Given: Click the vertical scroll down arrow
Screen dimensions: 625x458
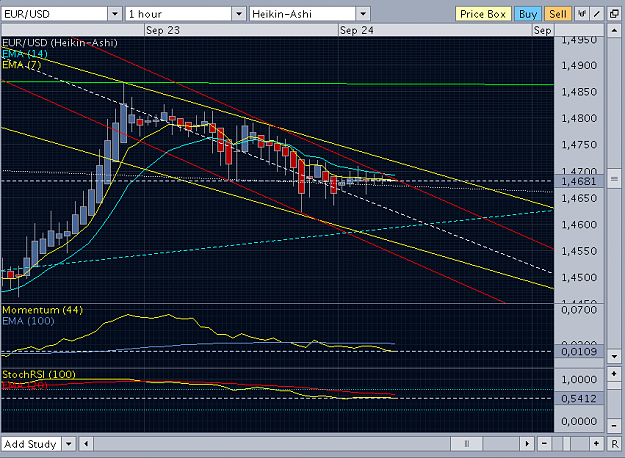Looking at the screenshot, I should (x=614, y=356).
